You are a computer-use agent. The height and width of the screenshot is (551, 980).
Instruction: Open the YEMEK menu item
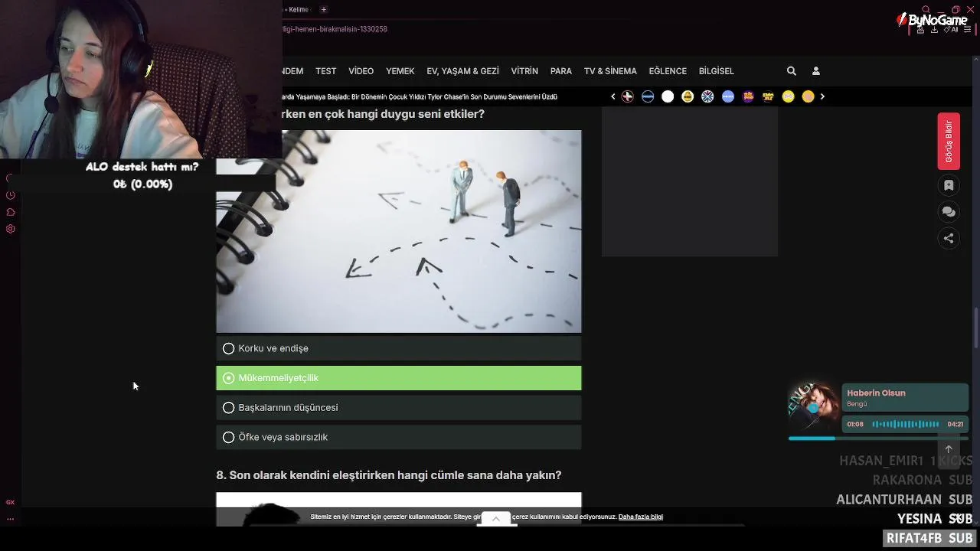(400, 71)
